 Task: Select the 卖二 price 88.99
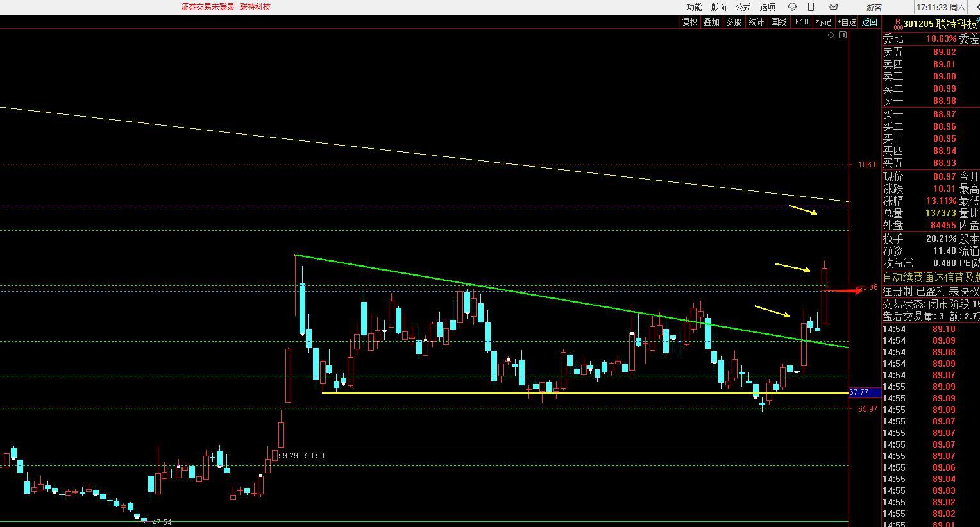[944, 88]
